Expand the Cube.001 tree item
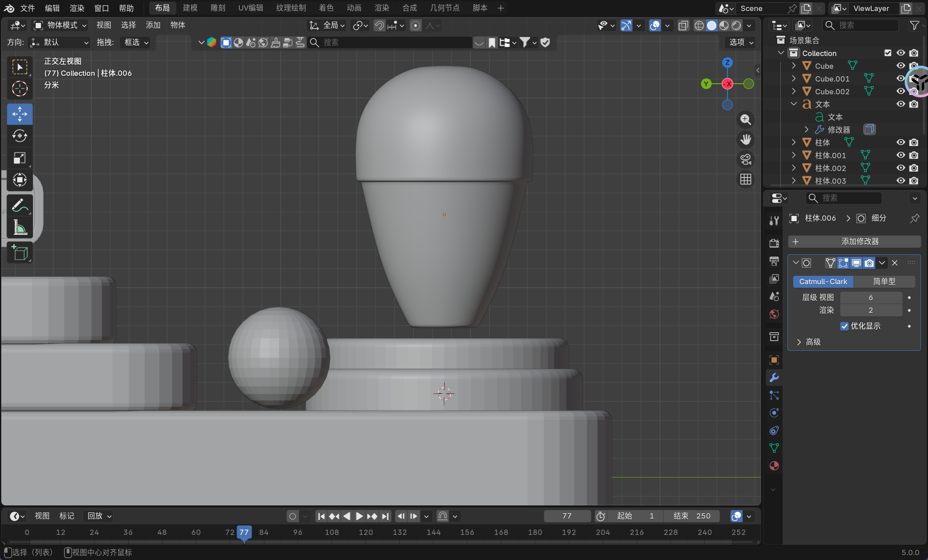This screenshot has width=928, height=560. [794, 78]
